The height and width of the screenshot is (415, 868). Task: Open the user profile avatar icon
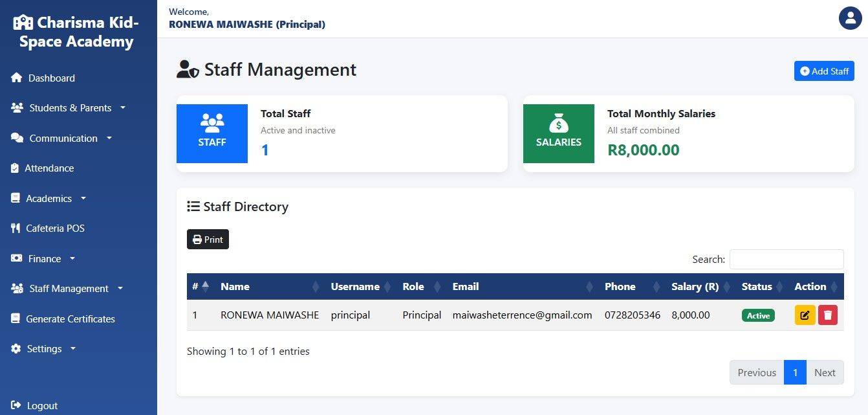pos(851,18)
